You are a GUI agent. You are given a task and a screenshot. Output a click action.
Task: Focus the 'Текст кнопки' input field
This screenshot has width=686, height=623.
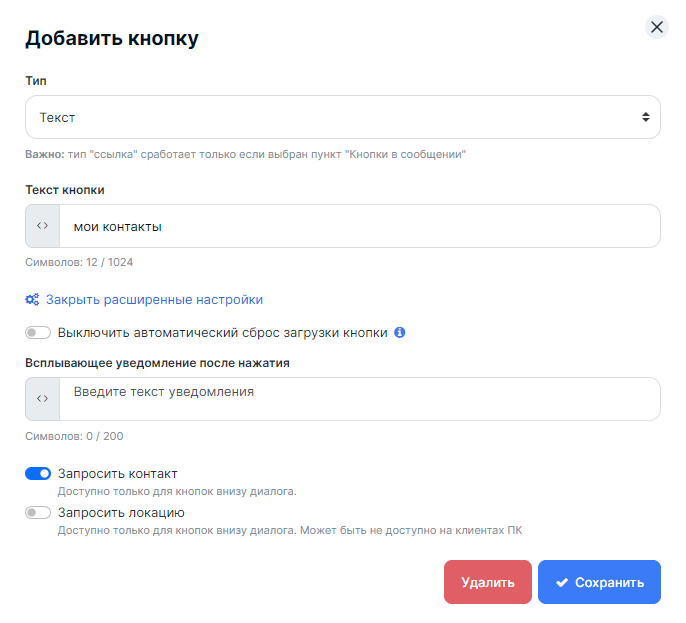360,226
